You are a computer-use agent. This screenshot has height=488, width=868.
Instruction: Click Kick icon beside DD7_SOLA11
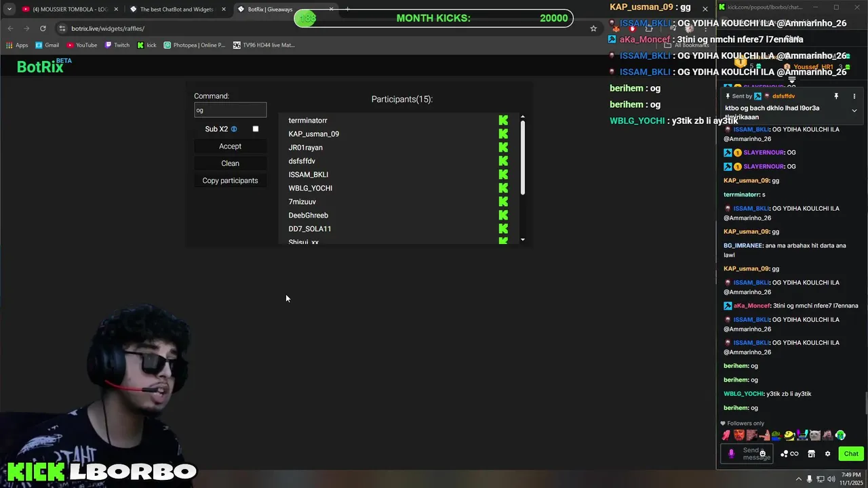[503, 228]
